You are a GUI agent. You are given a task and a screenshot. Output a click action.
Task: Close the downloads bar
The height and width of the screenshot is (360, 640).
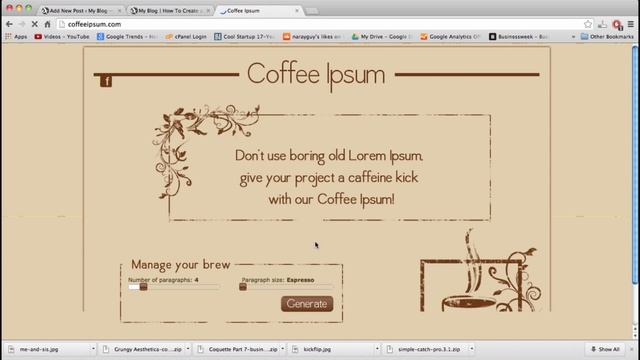[x=632, y=349]
